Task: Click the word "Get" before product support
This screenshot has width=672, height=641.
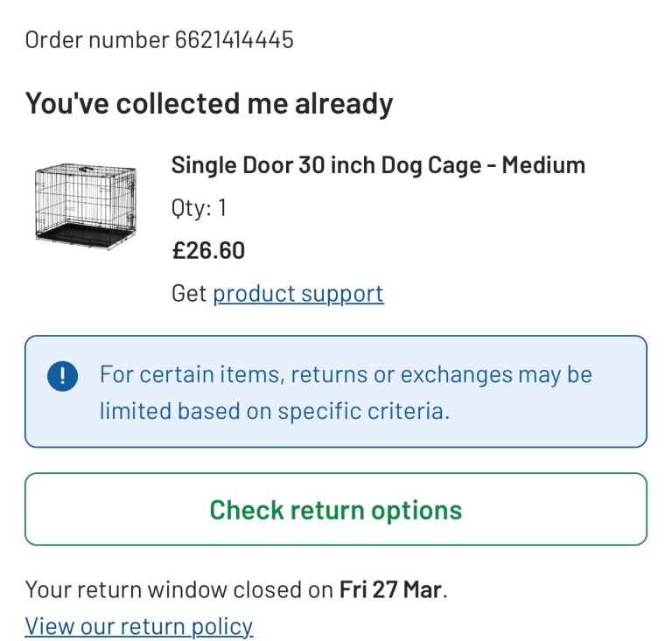Action: (x=188, y=294)
